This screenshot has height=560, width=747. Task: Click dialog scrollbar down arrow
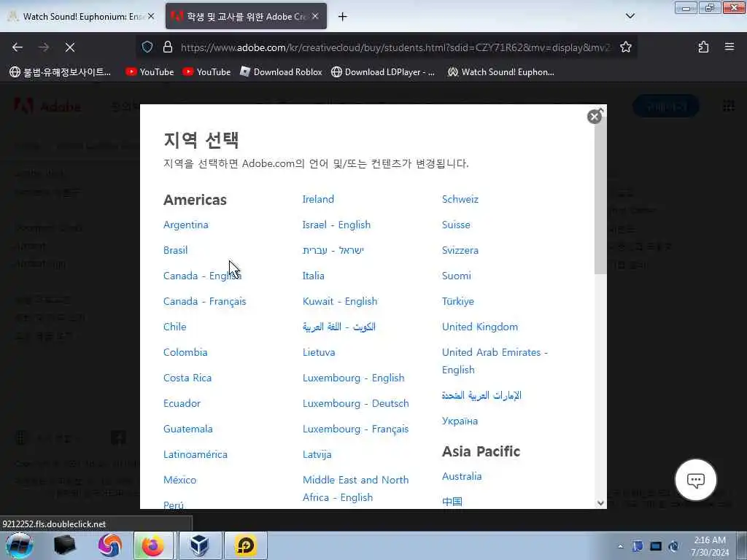pyautogui.click(x=600, y=503)
